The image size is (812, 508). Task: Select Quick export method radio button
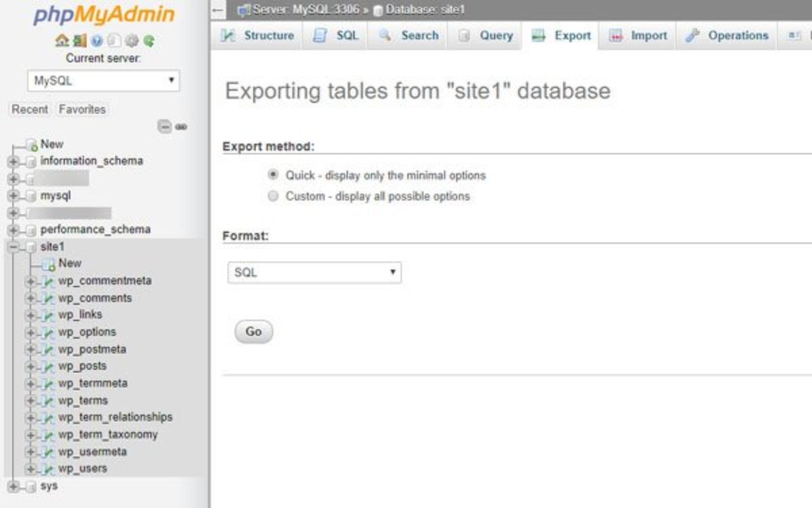point(273,175)
